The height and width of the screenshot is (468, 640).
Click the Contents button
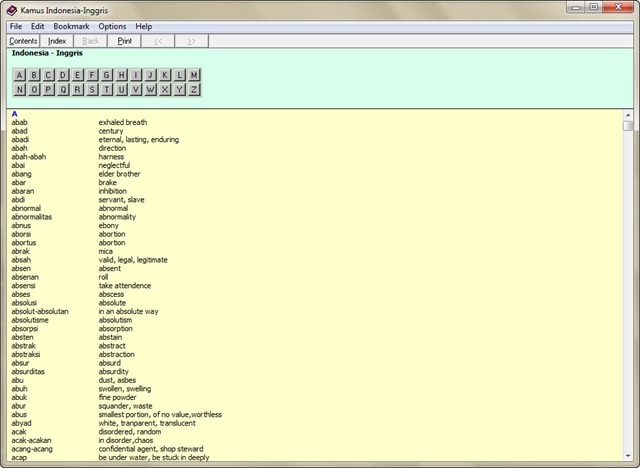click(x=23, y=41)
